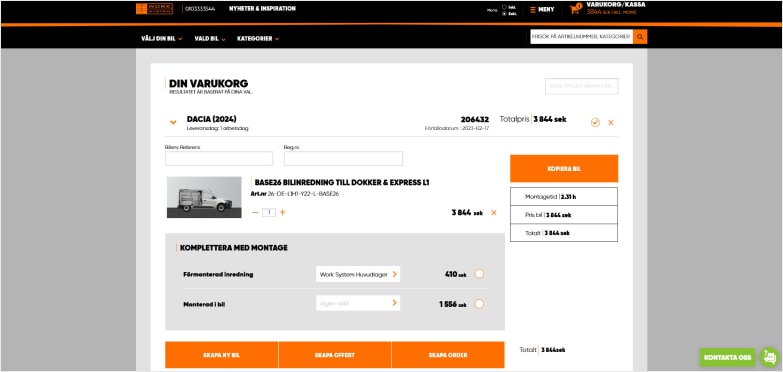Remove Dacia car with X icon

click(x=611, y=122)
